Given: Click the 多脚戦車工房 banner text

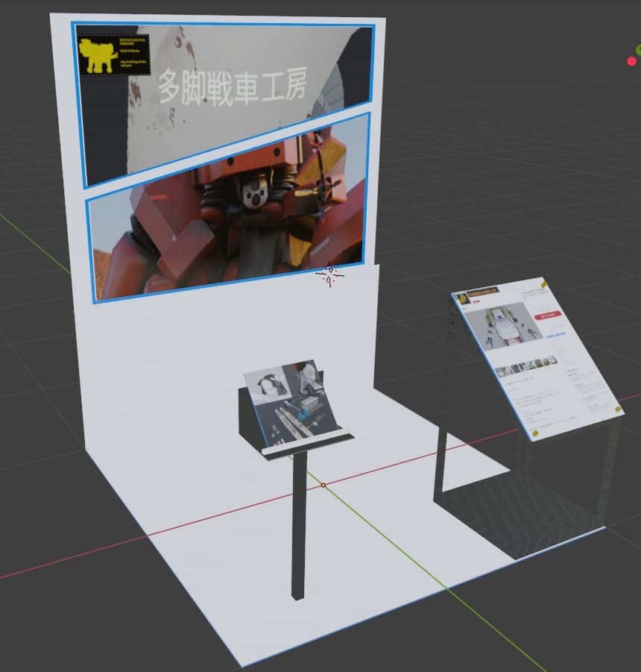Looking at the screenshot, I should point(233,87).
